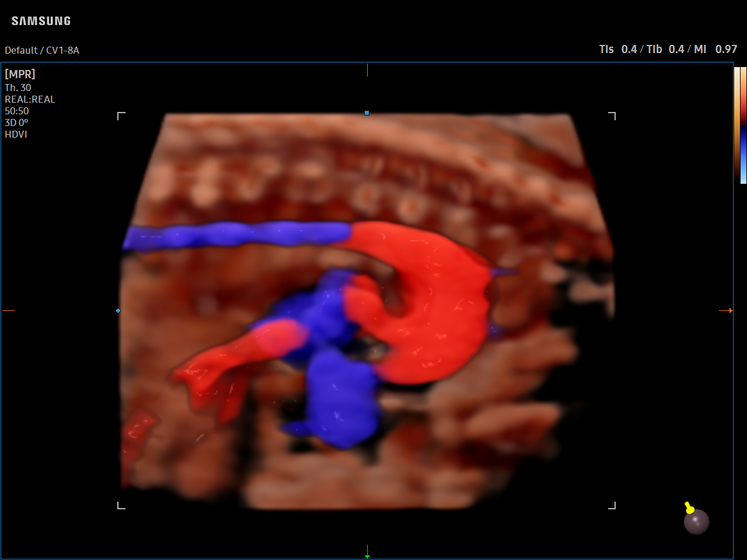Screen dimensions: 747x560
Task: Click the "TIb 0.4" thermal index reading
Action: click(665, 50)
